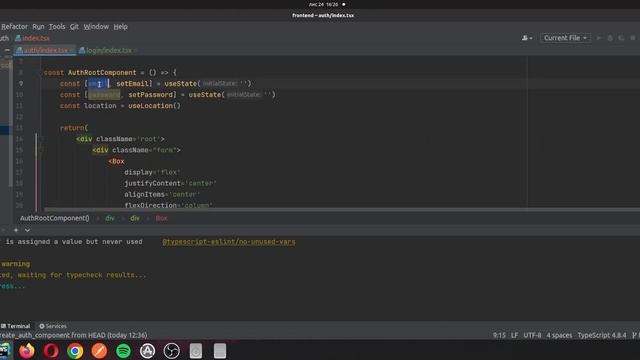Click the file icon of auth/index.tsx tab
This screenshot has width=640, height=360.
[x=19, y=50]
